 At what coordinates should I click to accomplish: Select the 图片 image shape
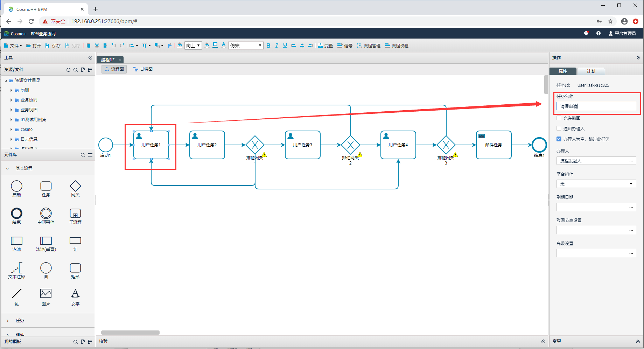click(46, 297)
